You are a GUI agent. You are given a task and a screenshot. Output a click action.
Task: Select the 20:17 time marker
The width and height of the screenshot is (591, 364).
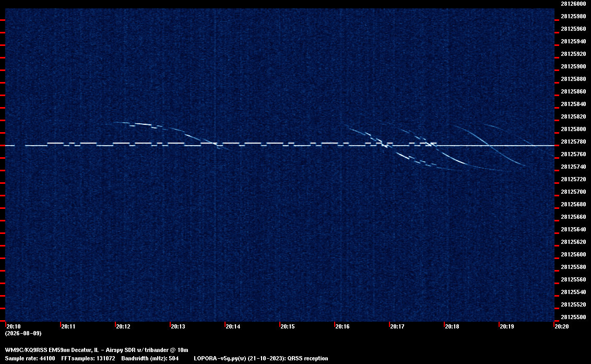[397, 326]
